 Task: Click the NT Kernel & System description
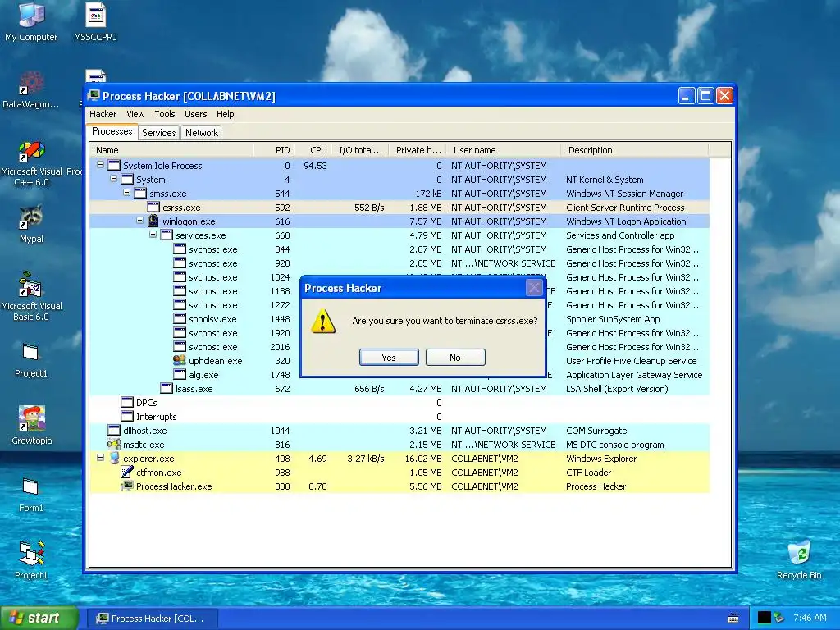pyautogui.click(x=605, y=180)
